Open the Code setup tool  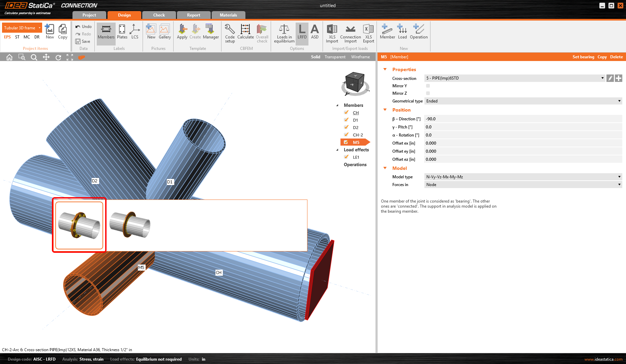pyautogui.click(x=230, y=33)
